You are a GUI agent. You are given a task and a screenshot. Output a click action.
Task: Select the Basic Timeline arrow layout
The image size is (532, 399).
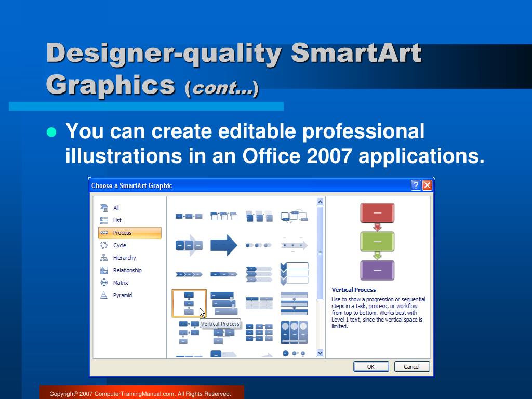294,245
